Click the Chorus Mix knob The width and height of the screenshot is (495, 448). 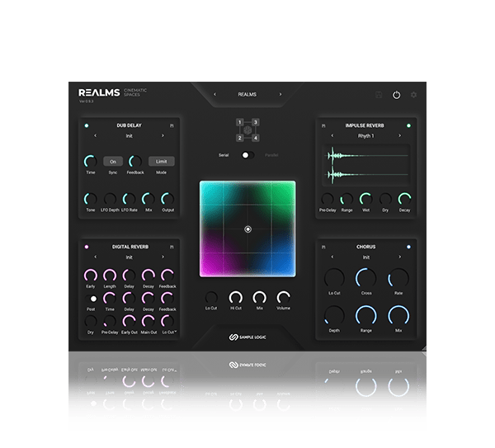398,316
